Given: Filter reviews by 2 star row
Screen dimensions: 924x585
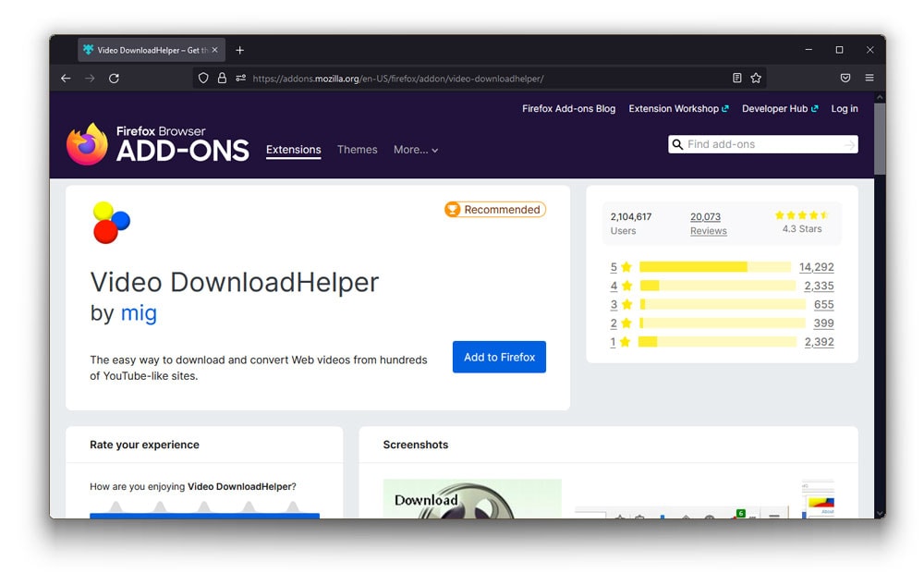Looking at the screenshot, I should coord(722,323).
